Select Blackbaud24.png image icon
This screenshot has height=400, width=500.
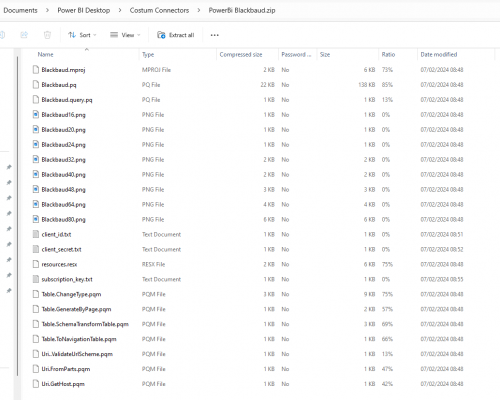point(36,144)
